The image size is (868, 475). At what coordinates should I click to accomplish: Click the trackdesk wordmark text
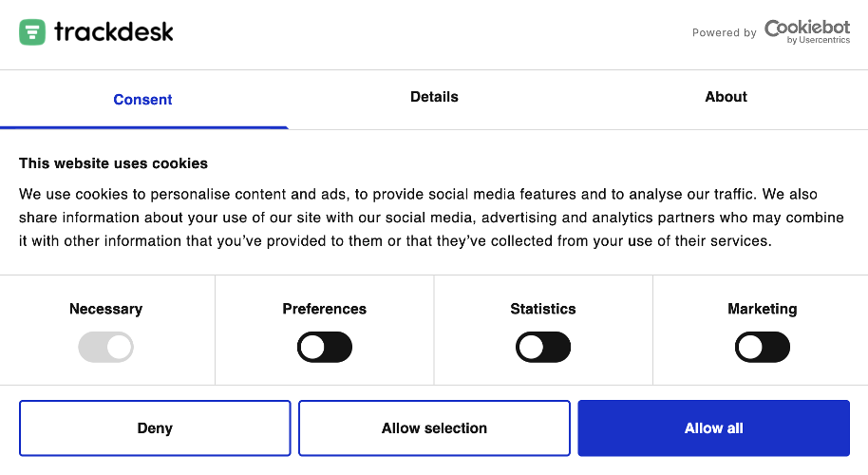(113, 31)
